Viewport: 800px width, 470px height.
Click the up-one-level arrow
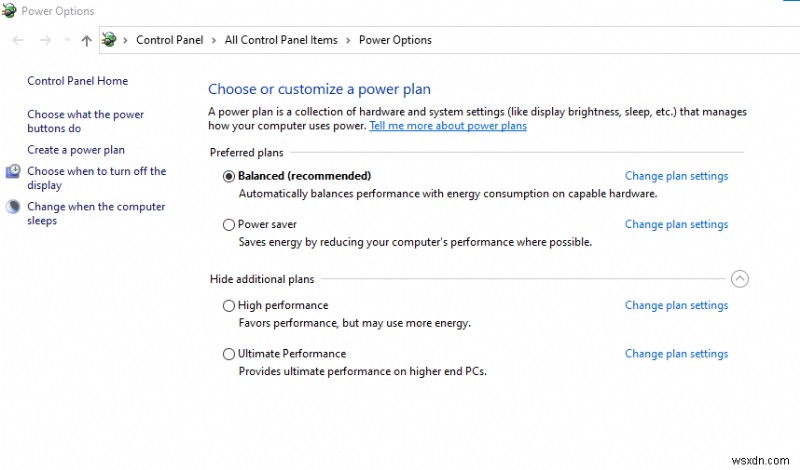[x=86, y=40]
